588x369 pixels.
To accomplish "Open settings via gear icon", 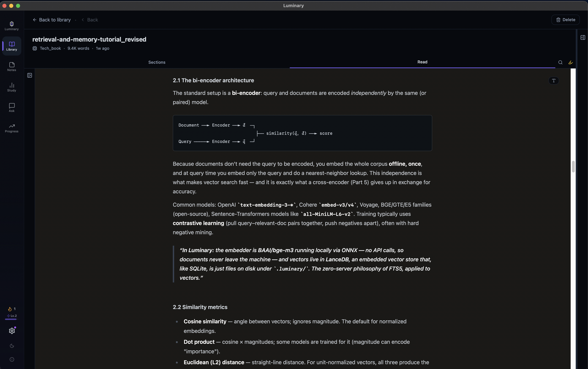I will click(12, 331).
